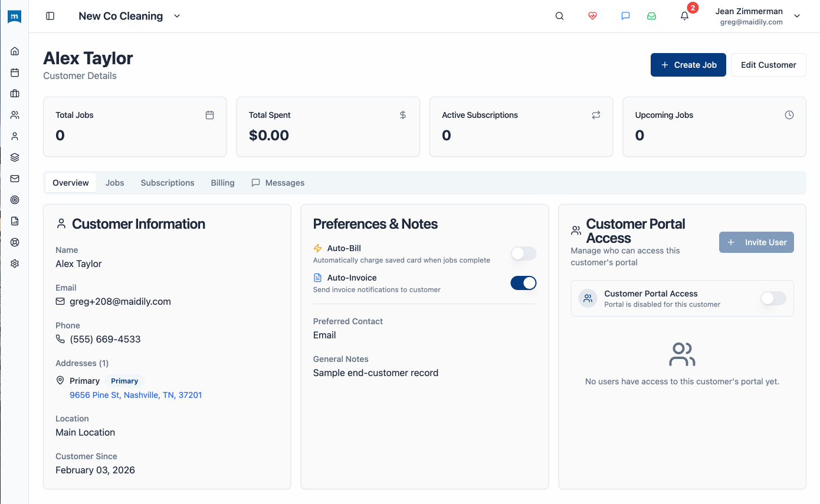Click the Invite User button
Viewport: 820px width, 504px height.
point(756,242)
